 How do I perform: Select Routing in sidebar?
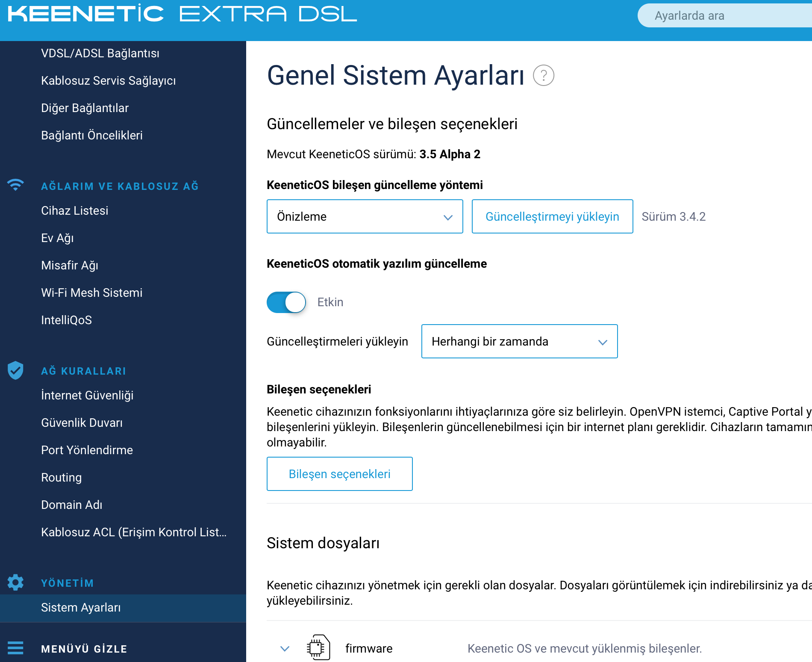(x=61, y=477)
